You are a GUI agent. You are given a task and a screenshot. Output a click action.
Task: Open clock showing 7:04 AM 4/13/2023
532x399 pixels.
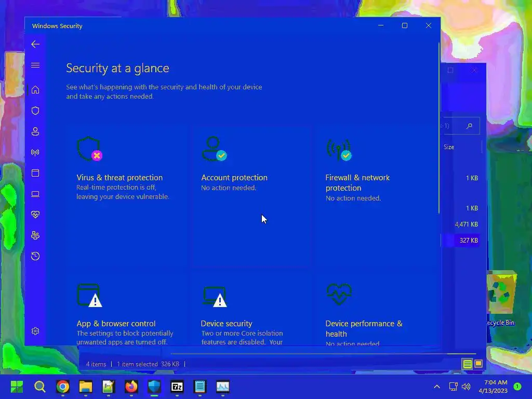(x=493, y=387)
